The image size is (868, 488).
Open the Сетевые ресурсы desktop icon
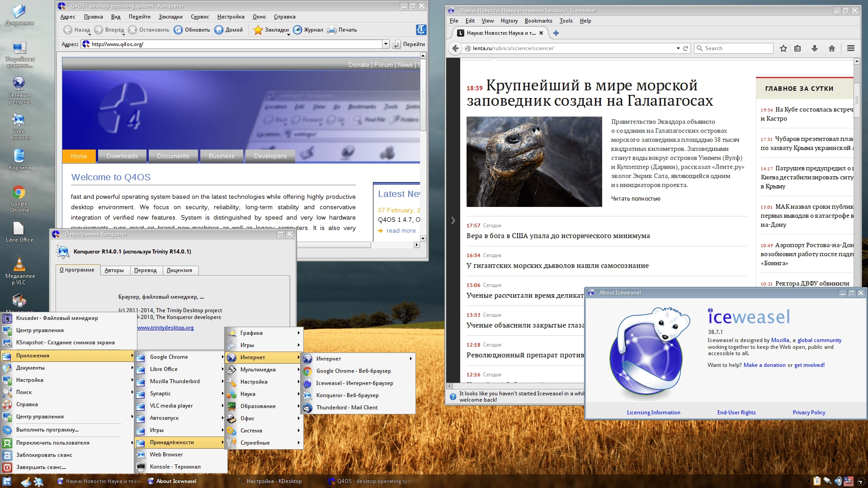click(x=19, y=84)
